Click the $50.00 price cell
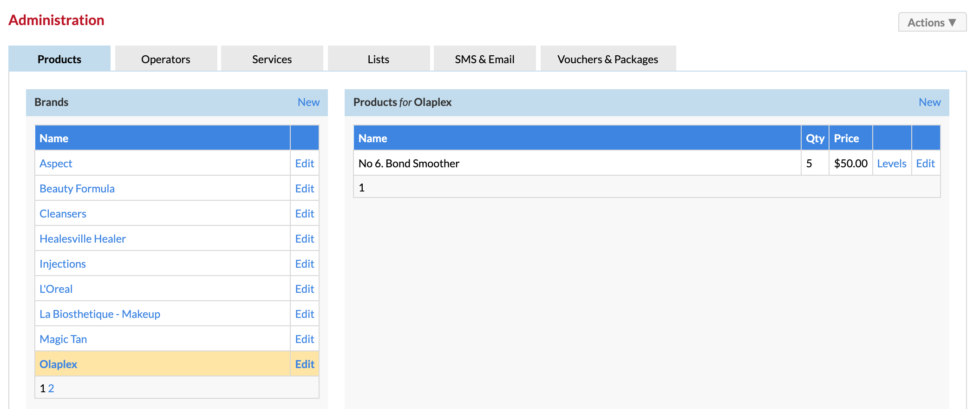 click(851, 163)
